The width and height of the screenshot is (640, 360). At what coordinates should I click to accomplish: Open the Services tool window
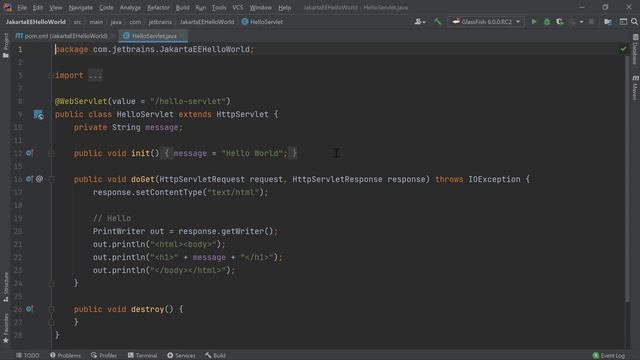tap(181, 356)
